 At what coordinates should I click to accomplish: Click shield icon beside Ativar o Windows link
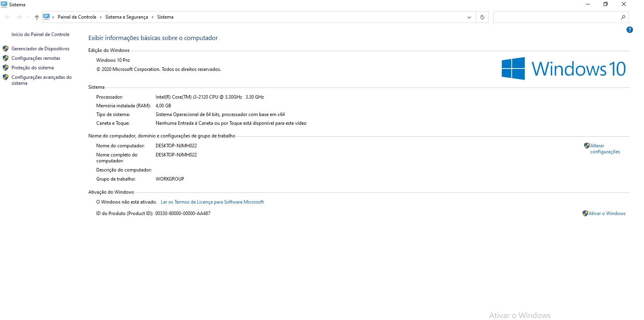(585, 213)
